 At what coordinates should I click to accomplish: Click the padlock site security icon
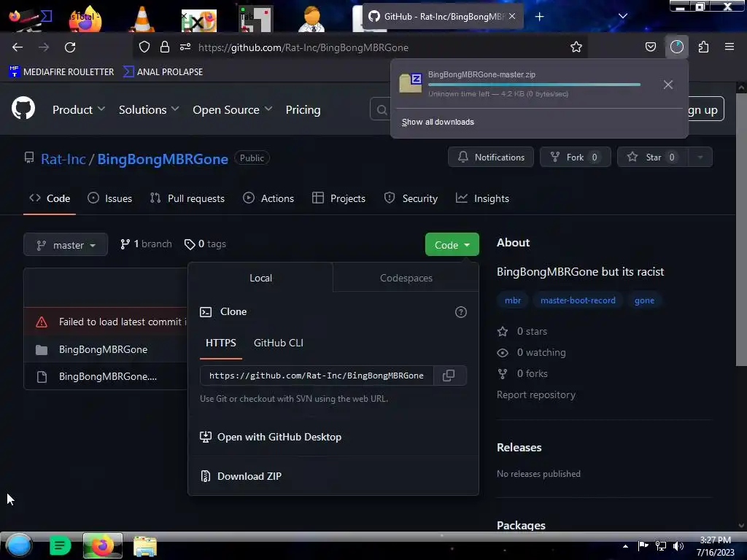tap(165, 47)
